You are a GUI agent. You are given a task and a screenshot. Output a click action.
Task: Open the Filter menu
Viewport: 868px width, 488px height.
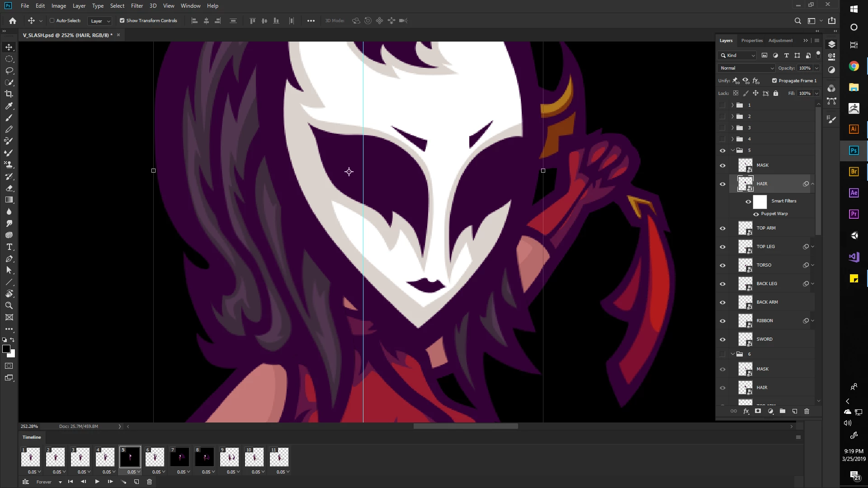click(x=137, y=6)
